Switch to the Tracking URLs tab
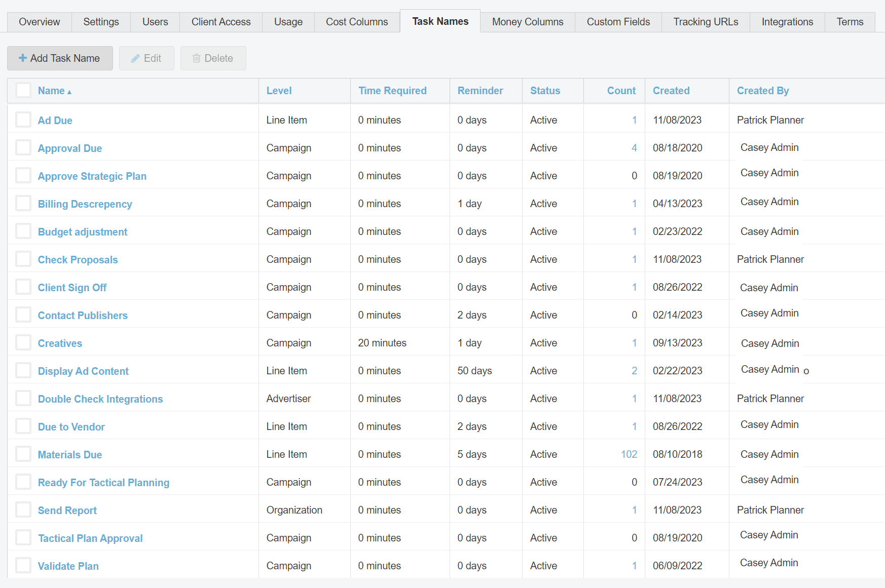The image size is (885, 588). [x=706, y=22]
